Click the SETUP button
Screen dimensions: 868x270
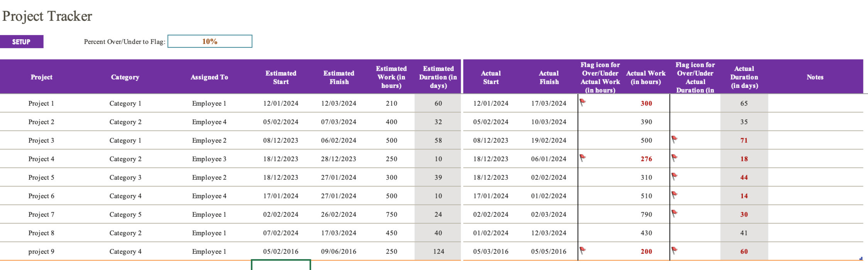(22, 42)
